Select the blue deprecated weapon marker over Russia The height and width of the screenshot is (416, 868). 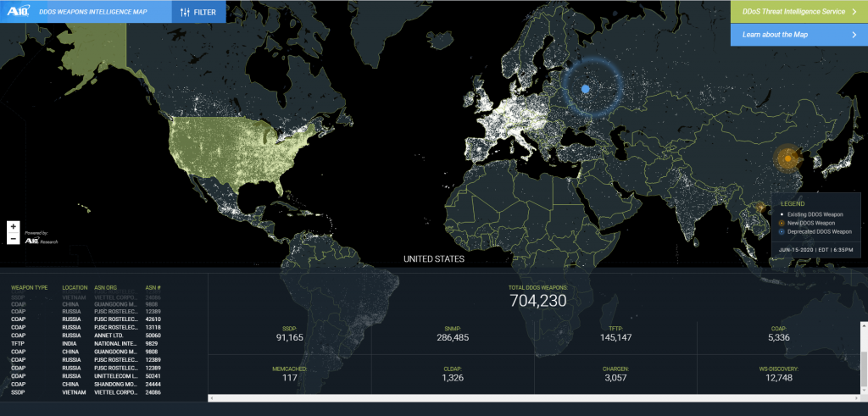tap(586, 88)
